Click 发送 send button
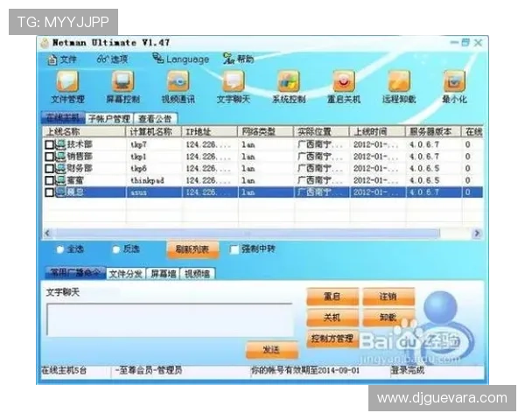525x420 pixels. 271,350
